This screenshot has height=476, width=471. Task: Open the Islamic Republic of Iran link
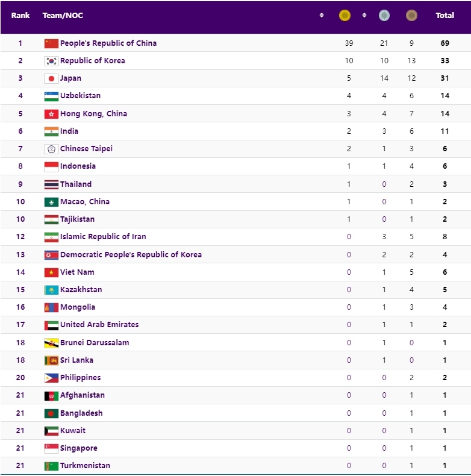click(103, 236)
